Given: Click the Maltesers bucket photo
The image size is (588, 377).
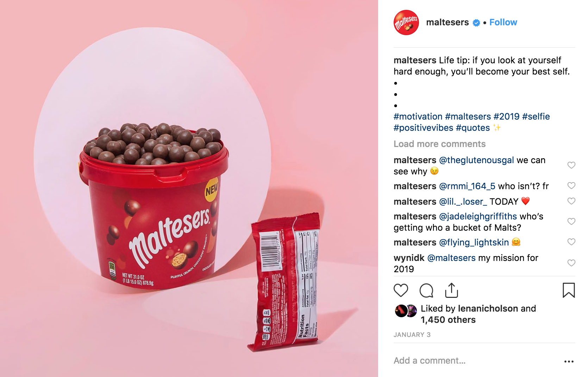Looking at the screenshot, I should [189, 188].
